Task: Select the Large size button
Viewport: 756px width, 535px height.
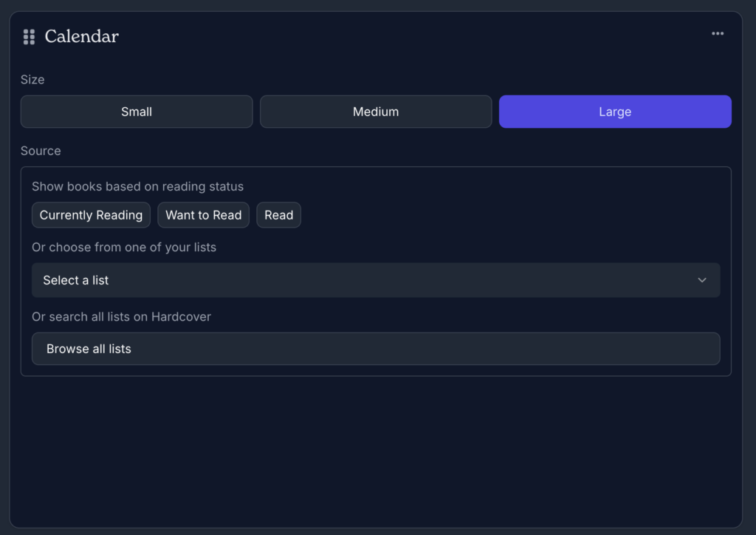Action: click(615, 112)
